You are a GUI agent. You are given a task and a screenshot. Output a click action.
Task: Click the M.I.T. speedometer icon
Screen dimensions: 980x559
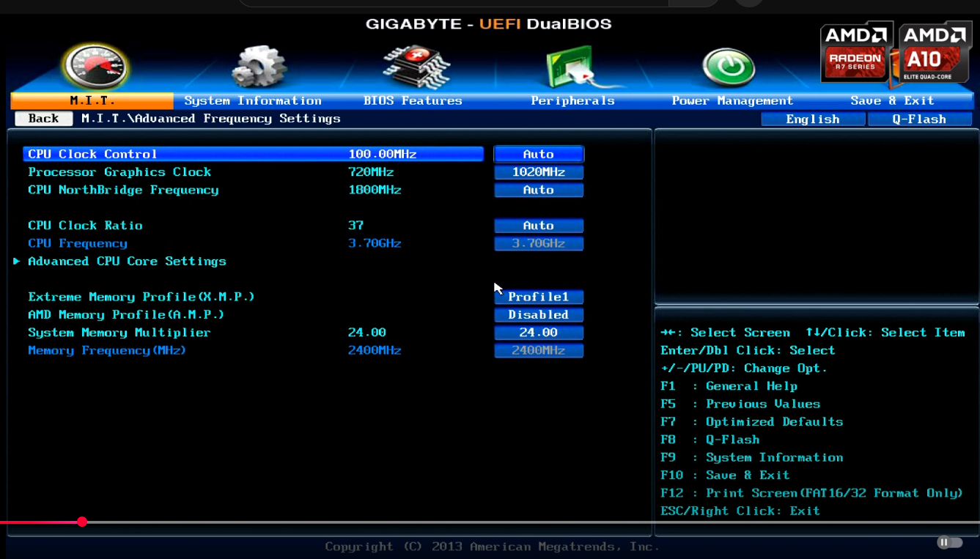(95, 67)
